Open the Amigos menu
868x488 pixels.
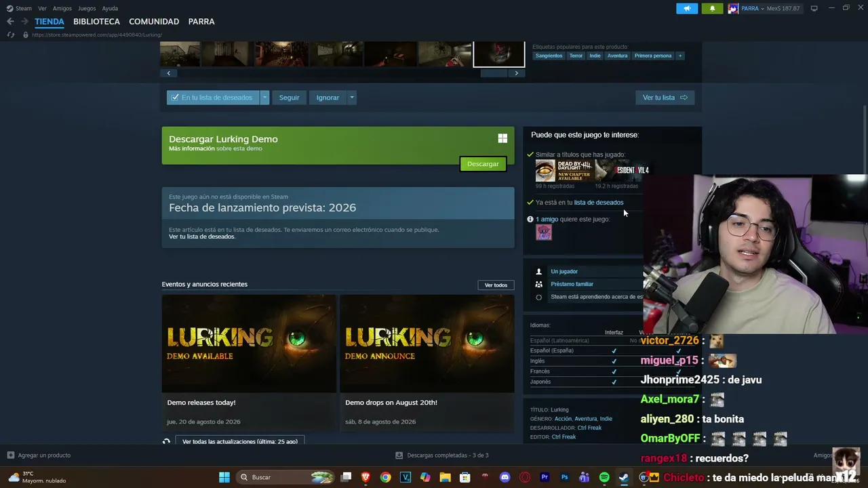pyautogui.click(x=62, y=9)
